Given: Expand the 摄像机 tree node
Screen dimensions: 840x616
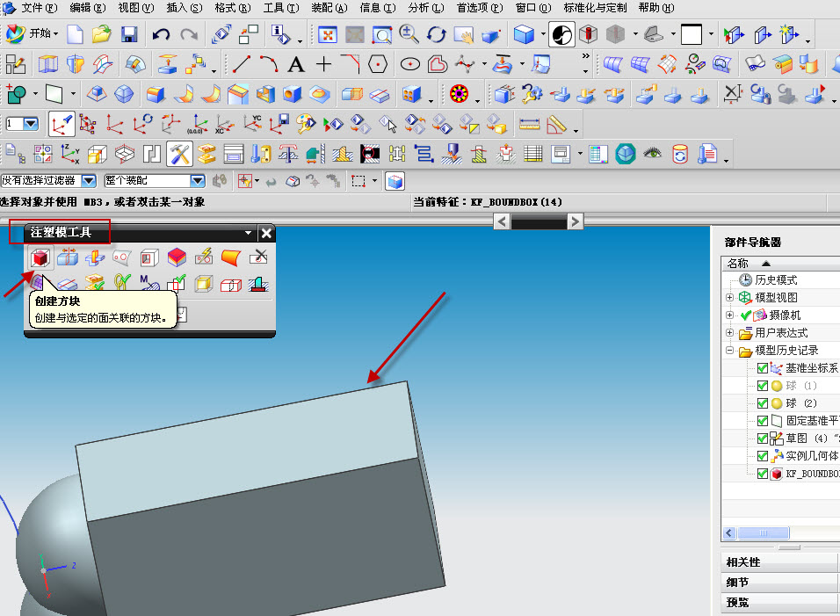Looking at the screenshot, I should click(x=729, y=315).
